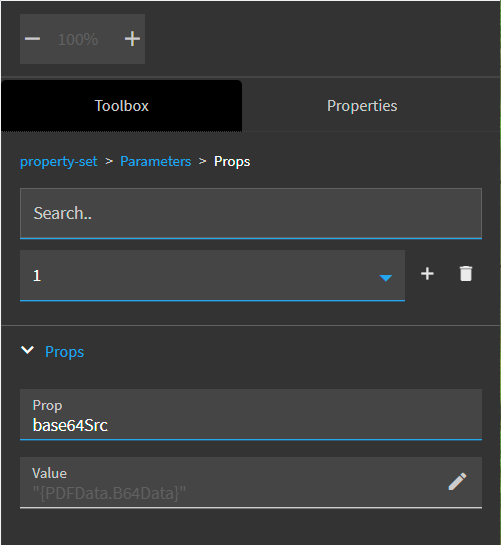Add a new prop entry with the plus icon

click(x=427, y=274)
